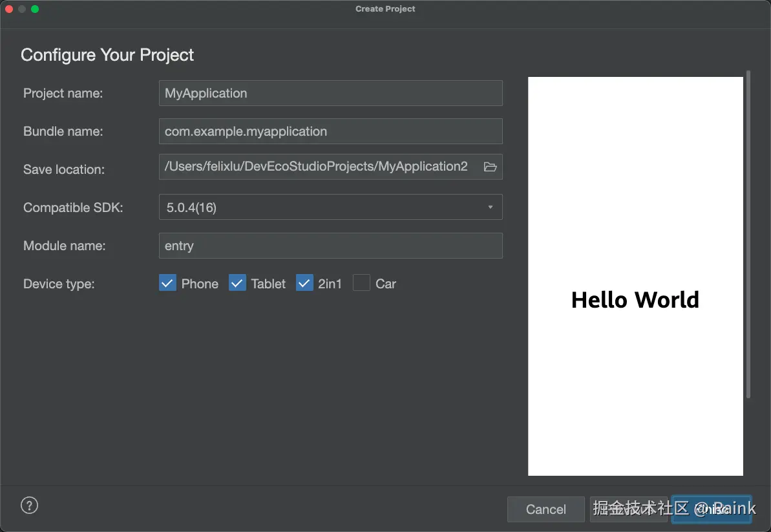Uncheck the 2in1 device type checkbox
Viewport: 771px width, 532px height.
(304, 283)
